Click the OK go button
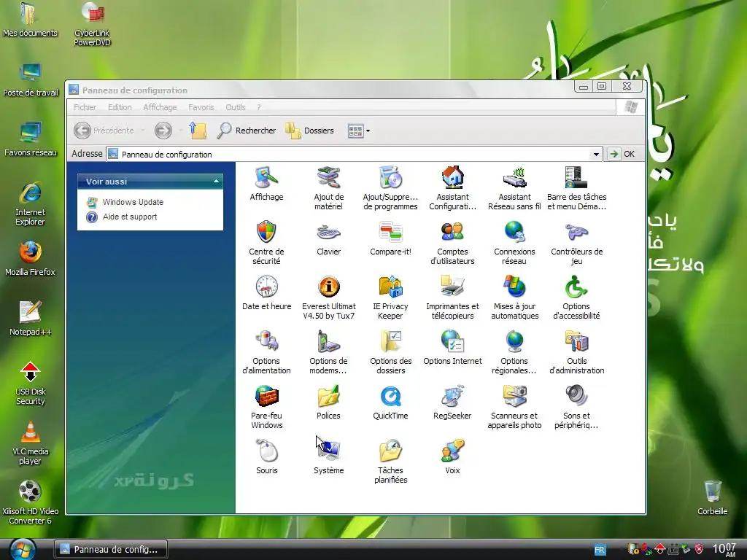The image size is (747, 560). click(622, 154)
